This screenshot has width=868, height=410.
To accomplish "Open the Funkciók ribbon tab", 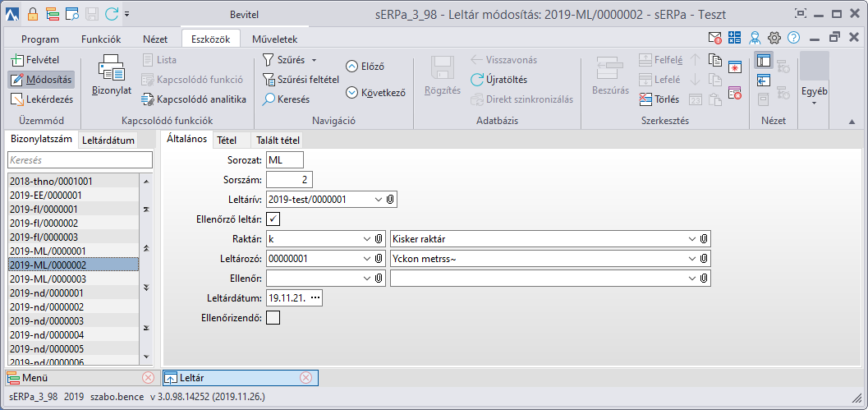I will click(101, 39).
